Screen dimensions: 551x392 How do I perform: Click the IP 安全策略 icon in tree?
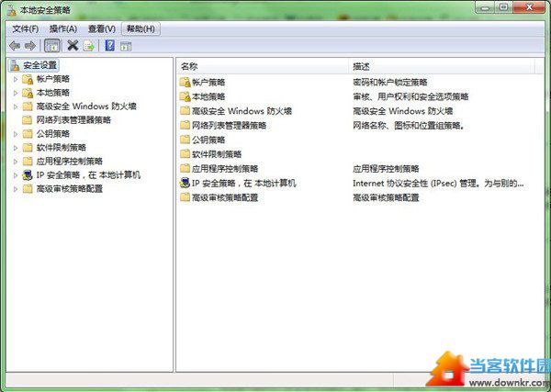[x=28, y=175]
